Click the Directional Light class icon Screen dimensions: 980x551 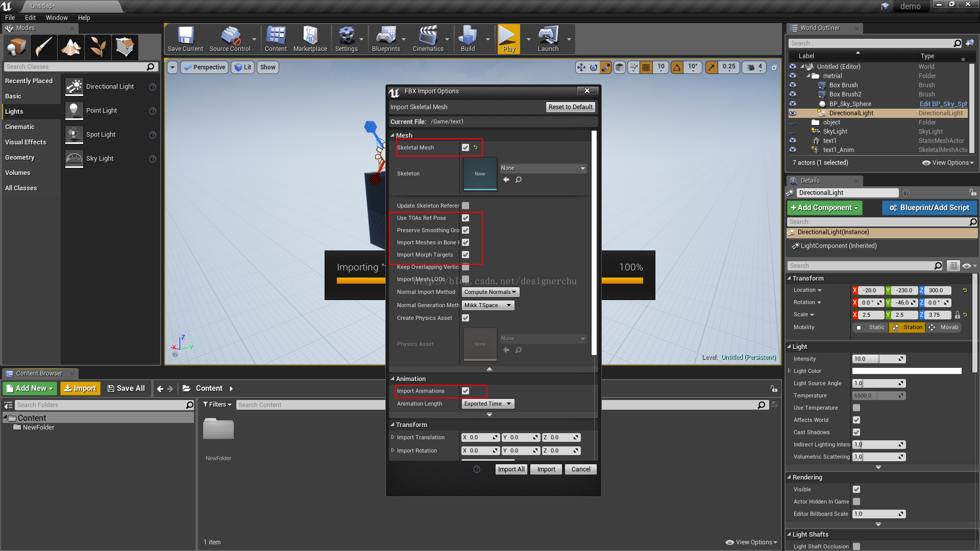click(74, 87)
